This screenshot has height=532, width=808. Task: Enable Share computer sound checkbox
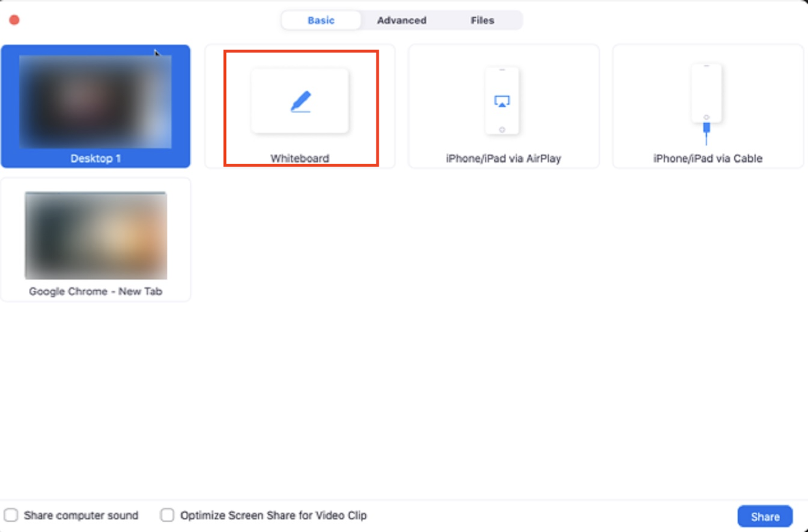pos(11,515)
